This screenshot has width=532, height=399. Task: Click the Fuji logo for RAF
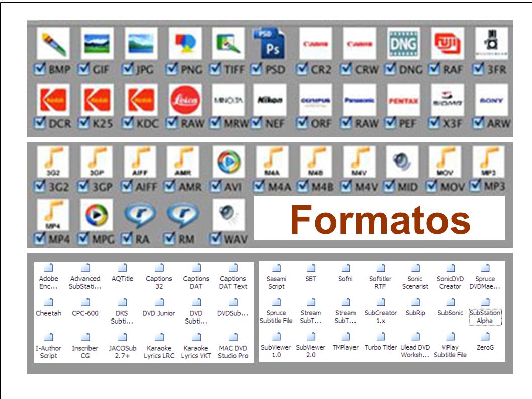(x=448, y=44)
